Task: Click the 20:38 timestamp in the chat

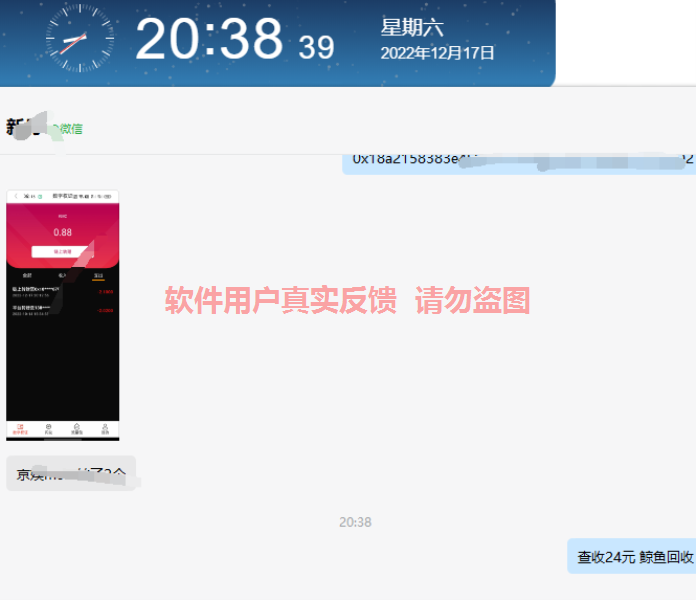Action: pos(355,522)
